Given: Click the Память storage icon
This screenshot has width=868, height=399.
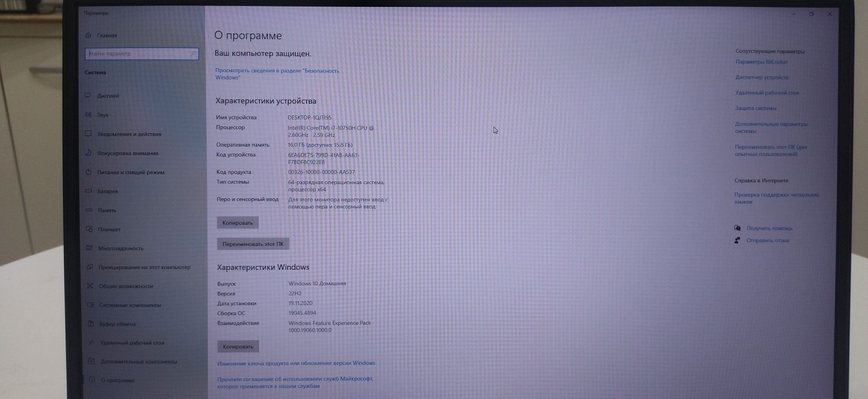Looking at the screenshot, I should pyautogui.click(x=89, y=210).
